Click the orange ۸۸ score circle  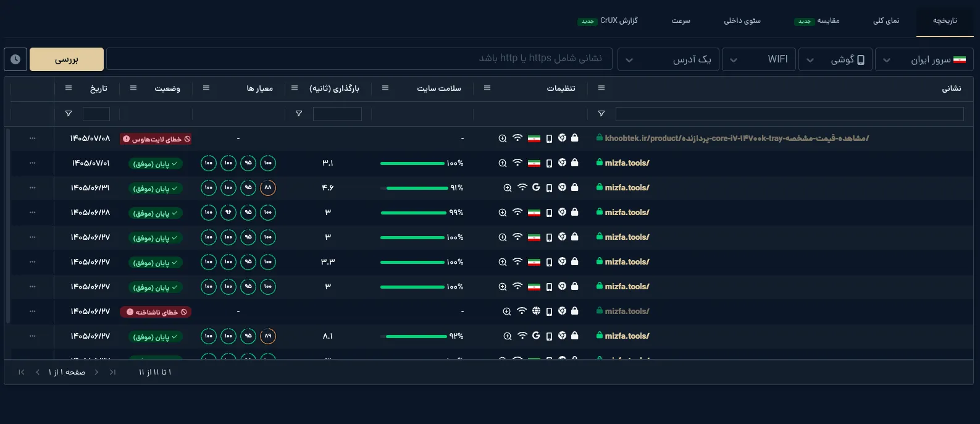[x=268, y=188]
